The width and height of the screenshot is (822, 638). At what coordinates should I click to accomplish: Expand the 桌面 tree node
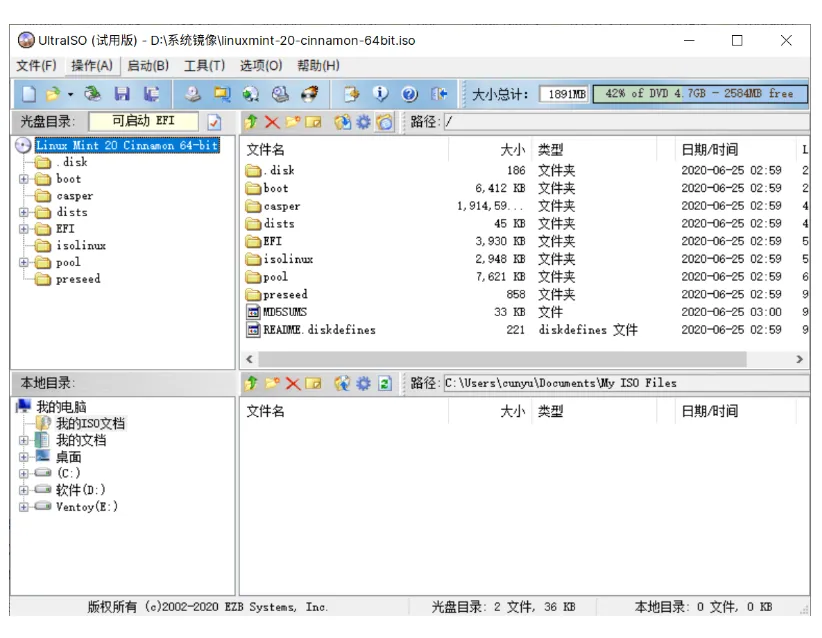coord(24,457)
